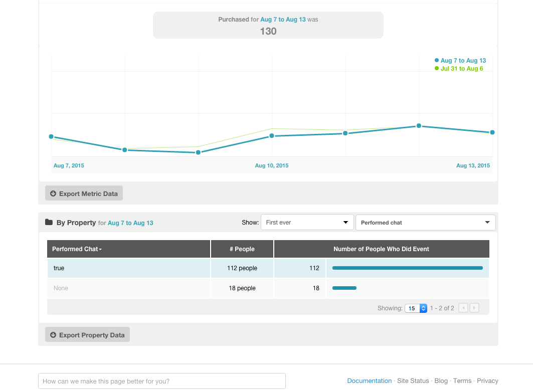Open the Privacy link
Viewport: 533px width, 392px height.
(487, 381)
